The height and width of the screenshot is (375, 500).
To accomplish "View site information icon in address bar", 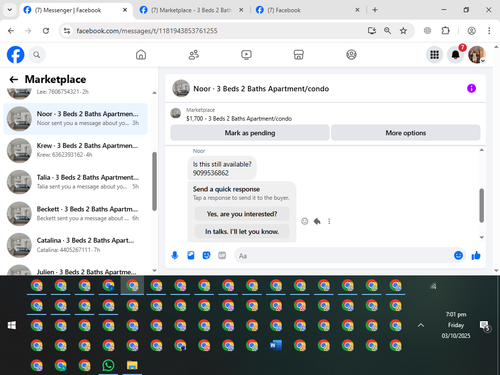I will pos(67,31).
